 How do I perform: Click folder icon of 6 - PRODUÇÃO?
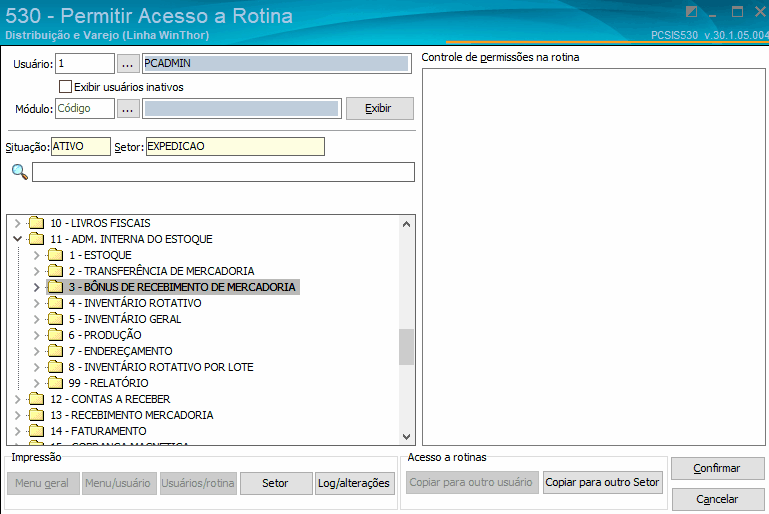click(x=55, y=335)
